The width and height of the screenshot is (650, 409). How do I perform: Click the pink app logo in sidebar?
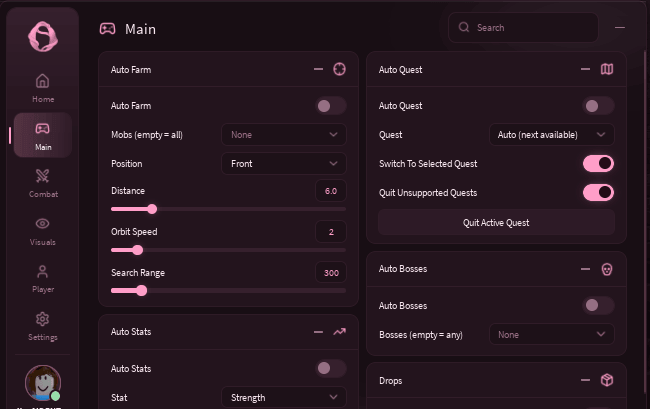(43, 36)
